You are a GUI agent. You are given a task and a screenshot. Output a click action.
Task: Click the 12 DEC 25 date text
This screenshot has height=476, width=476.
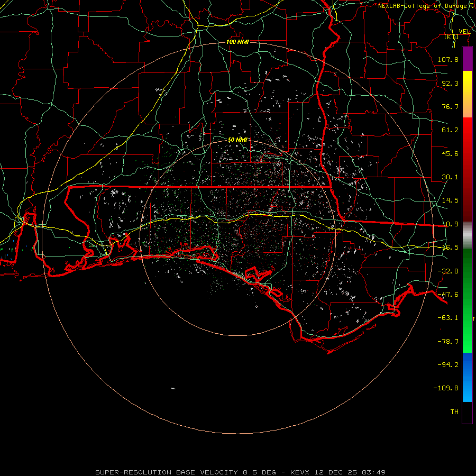336,472
